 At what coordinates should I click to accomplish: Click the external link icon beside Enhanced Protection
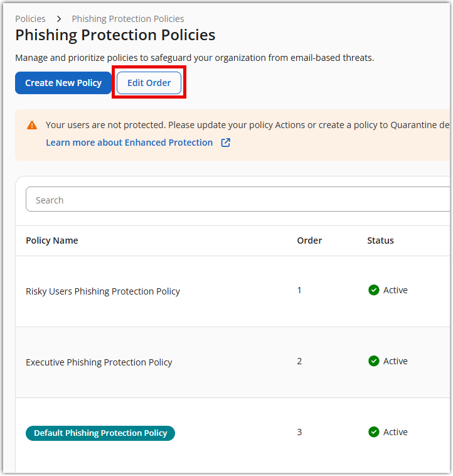coord(226,143)
